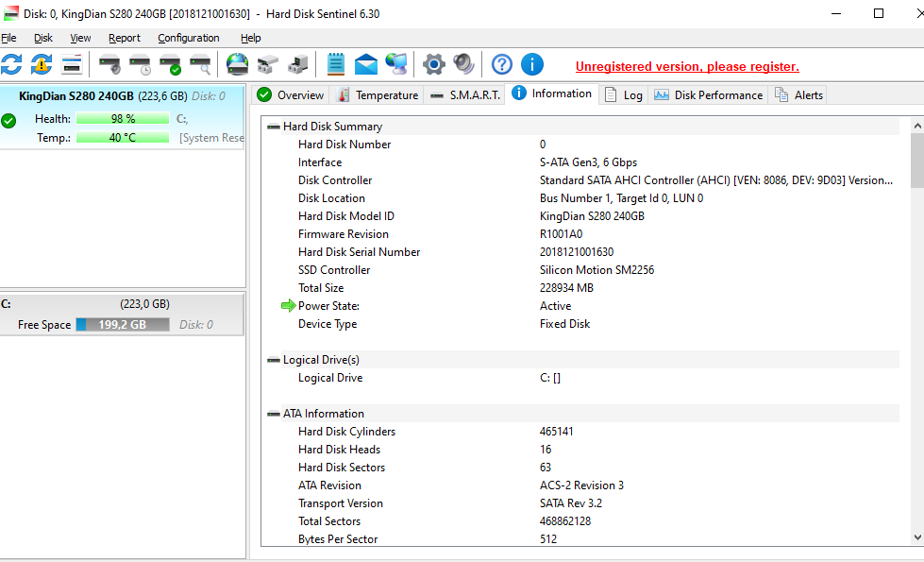Click the C: free space bar
The image size is (924, 562).
tap(123, 325)
